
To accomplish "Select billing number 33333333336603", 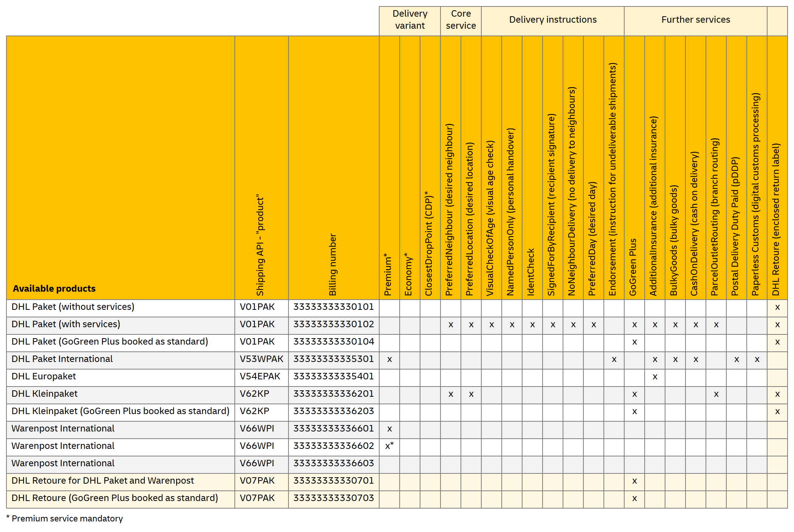I will (x=333, y=463).
